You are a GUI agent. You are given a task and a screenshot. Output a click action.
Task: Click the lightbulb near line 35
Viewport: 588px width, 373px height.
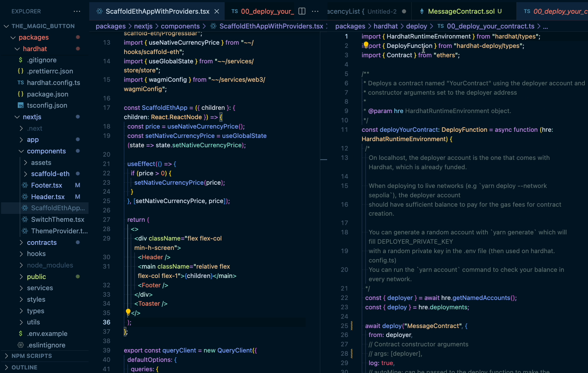(x=128, y=312)
